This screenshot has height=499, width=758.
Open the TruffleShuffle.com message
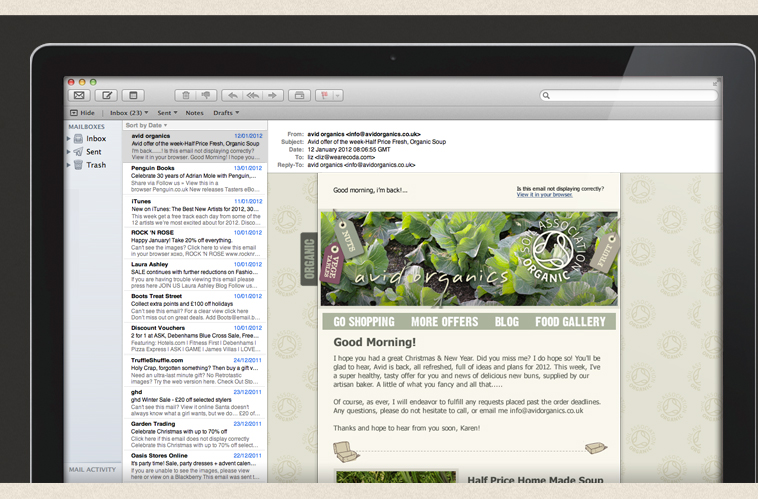click(x=195, y=371)
